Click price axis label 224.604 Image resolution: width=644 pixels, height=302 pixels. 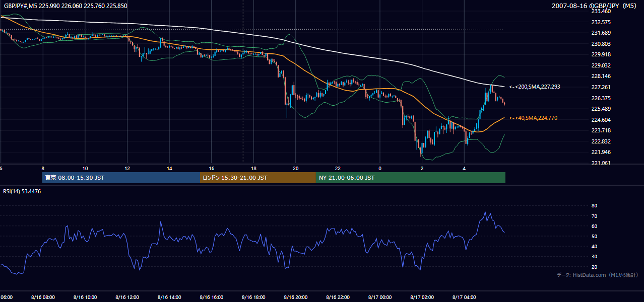coord(601,120)
